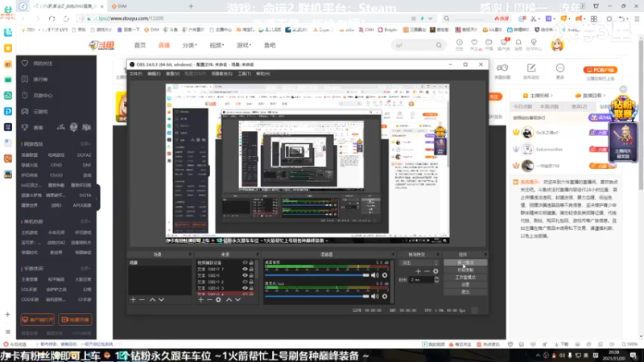Open 消息 bell notifications in Douyu header
This screenshot has height=362, width=644.
(518, 44)
